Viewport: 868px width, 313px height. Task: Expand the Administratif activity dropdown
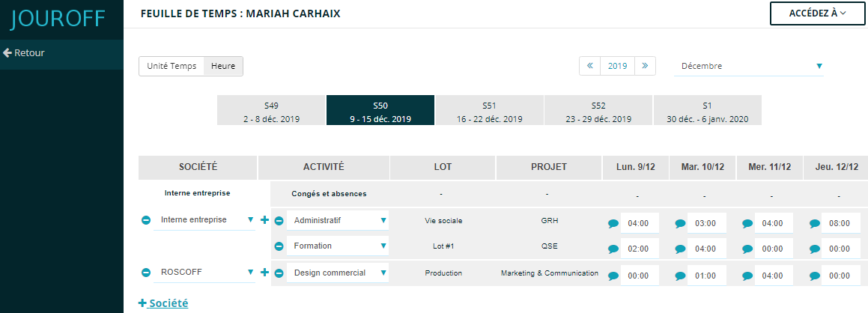pyautogui.click(x=338, y=220)
